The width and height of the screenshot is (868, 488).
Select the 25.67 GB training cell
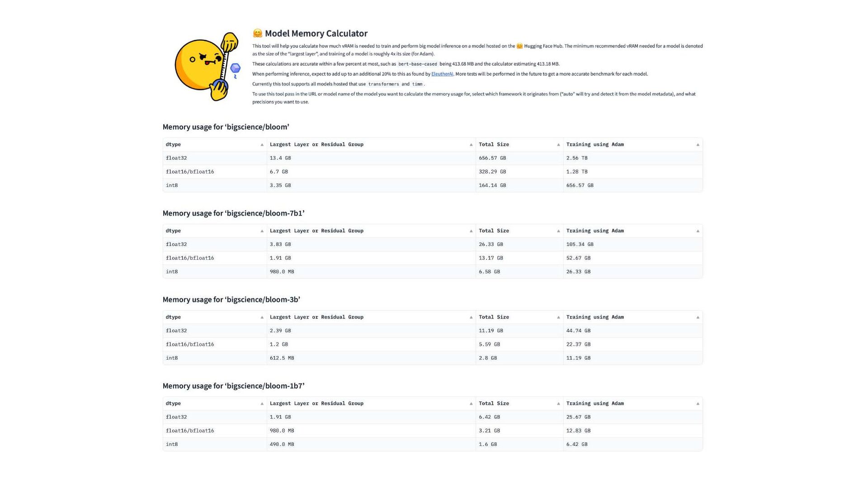(x=632, y=417)
